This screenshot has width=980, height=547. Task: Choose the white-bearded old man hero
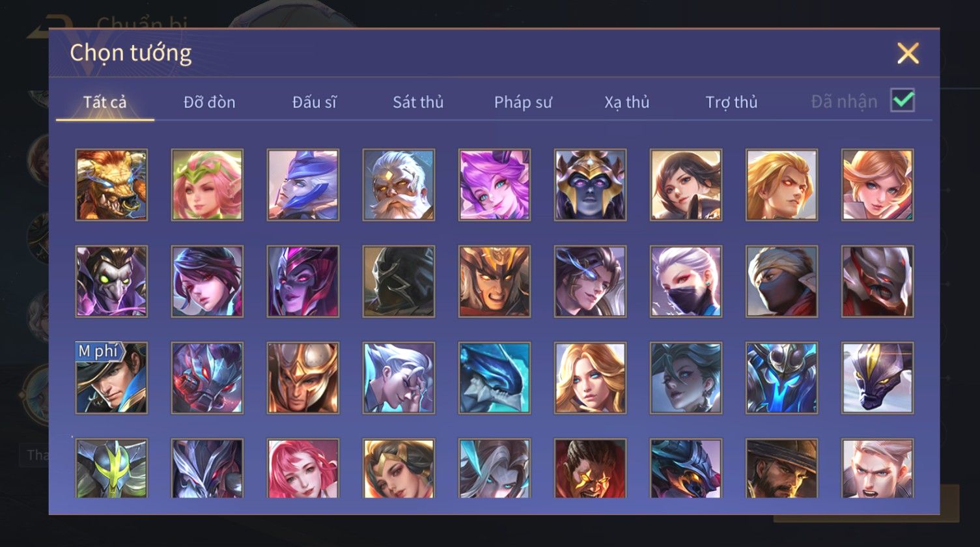399,185
